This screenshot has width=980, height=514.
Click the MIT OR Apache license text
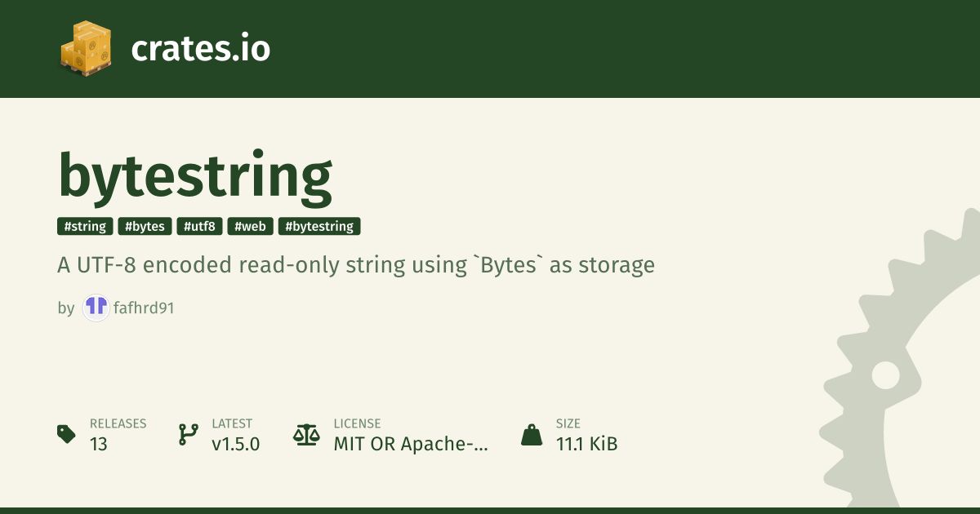tap(411, 445)
